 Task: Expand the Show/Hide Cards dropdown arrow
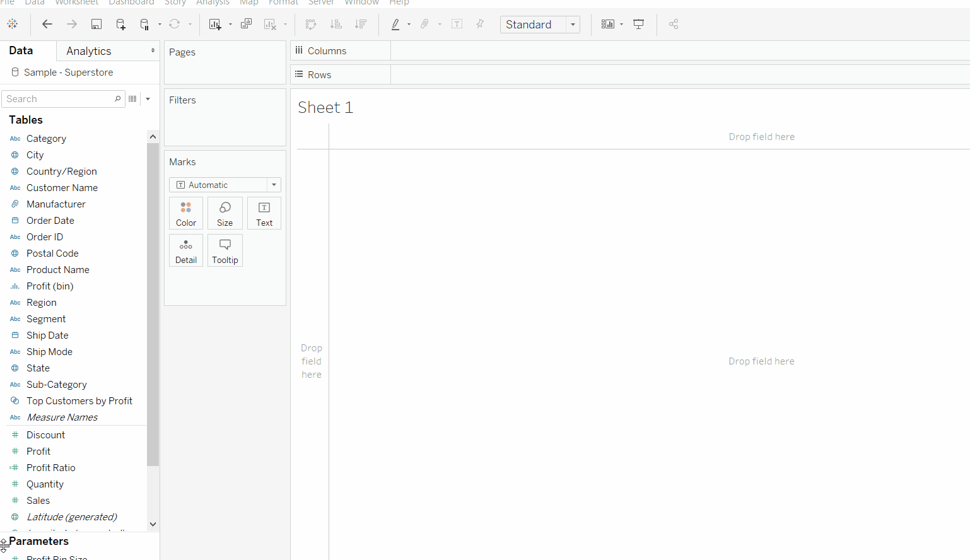tap(622, 25)
